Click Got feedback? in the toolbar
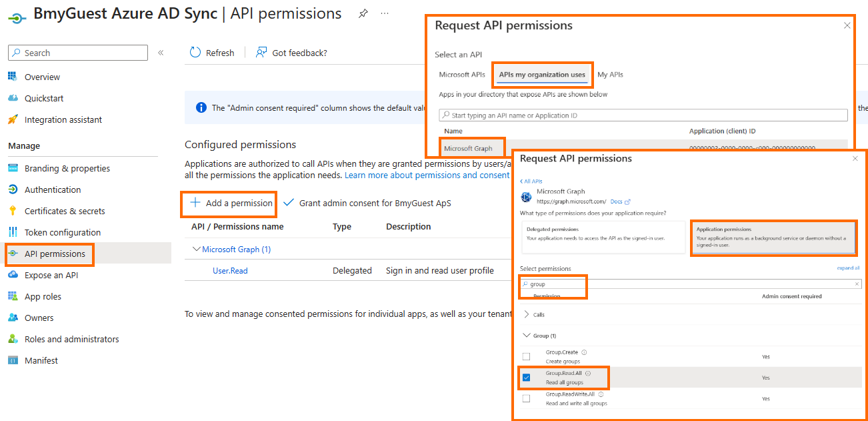868x421 pixels. [291, 53]
